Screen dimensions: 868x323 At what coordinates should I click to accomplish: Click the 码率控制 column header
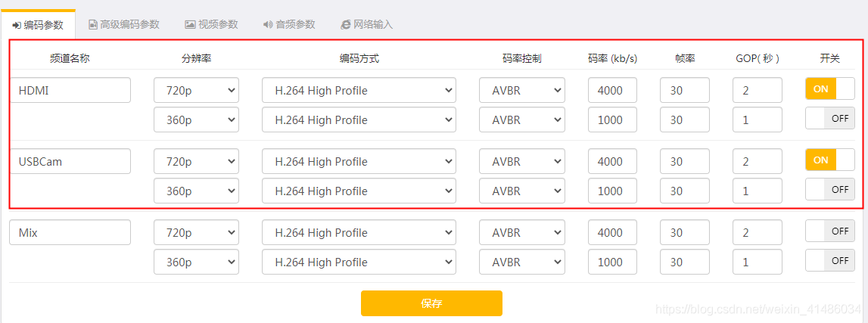tap(522, 59)
